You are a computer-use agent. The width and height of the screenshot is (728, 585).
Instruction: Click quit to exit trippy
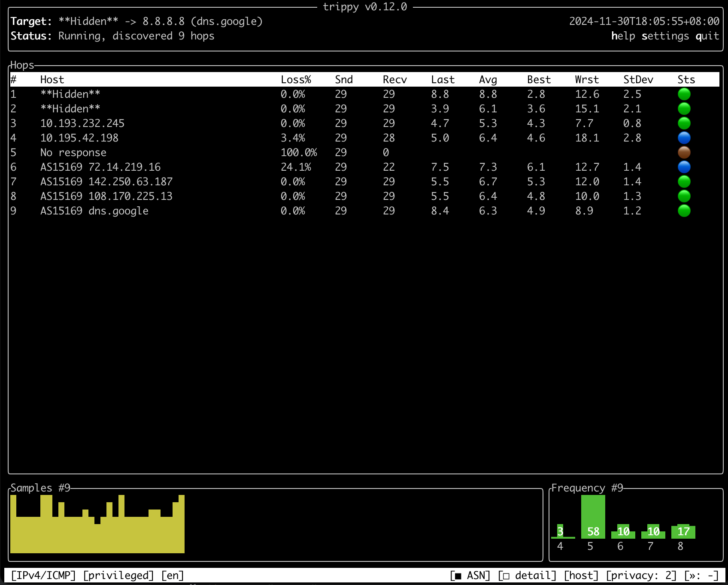(x=707, y=36)
